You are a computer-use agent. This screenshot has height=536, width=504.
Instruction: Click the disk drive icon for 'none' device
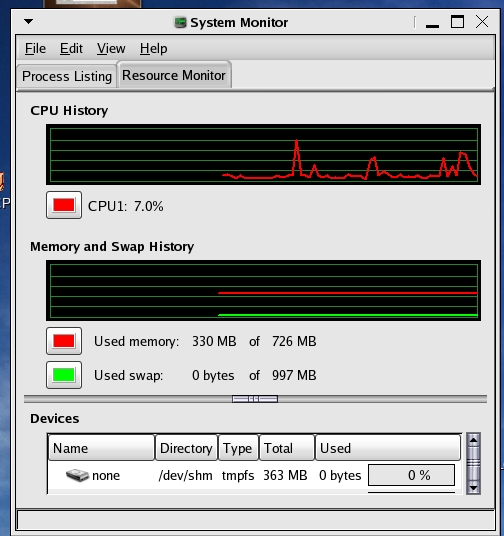[x=77, y=475]
